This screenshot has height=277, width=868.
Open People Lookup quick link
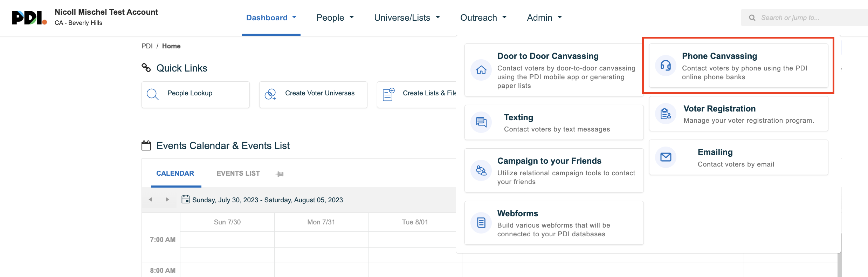click(x=195, y=95)
